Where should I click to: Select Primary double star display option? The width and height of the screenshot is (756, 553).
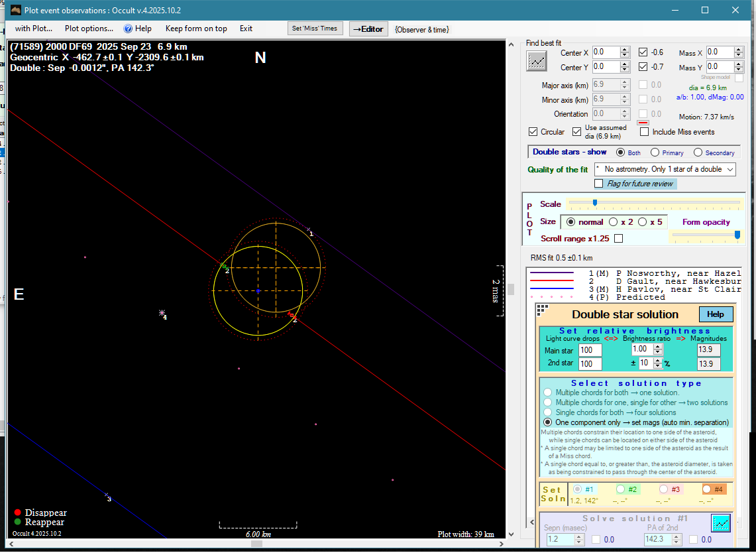coord(655,153)
